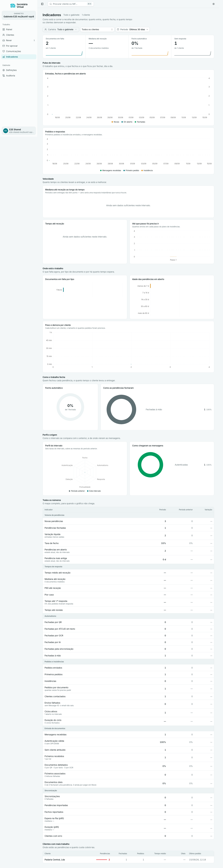Toggle the Período anterior radar legend
Viewport: 223px width, 868px height.
(x=77, y=491)
